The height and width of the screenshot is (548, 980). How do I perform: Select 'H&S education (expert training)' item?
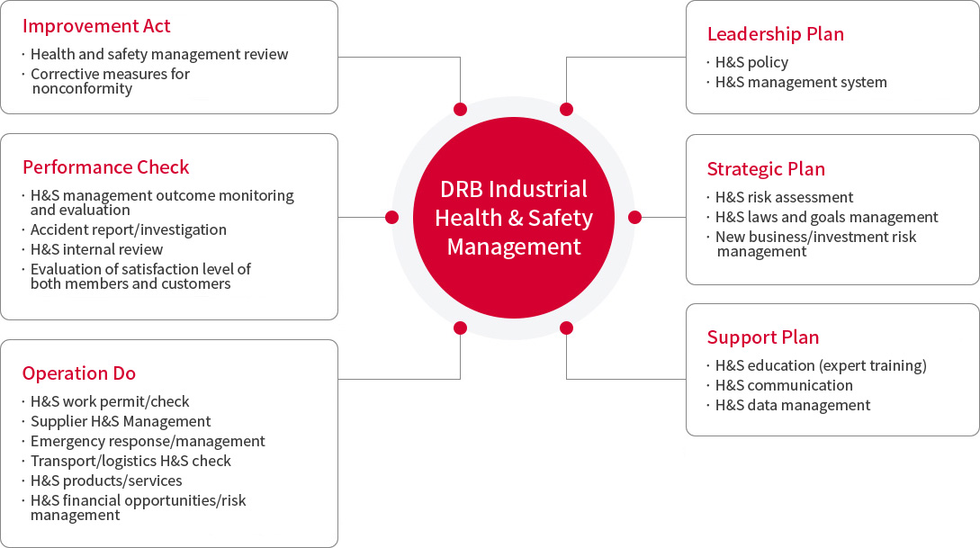click(x=821, y=365)
